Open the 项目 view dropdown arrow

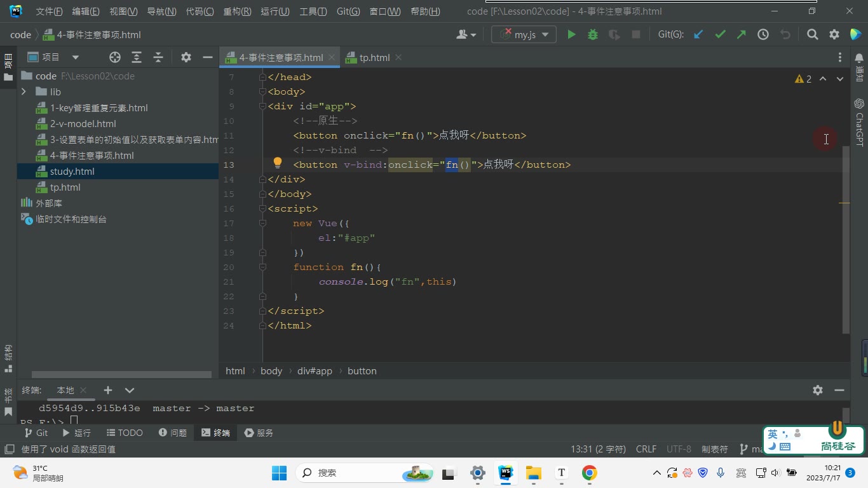(76, 57)
